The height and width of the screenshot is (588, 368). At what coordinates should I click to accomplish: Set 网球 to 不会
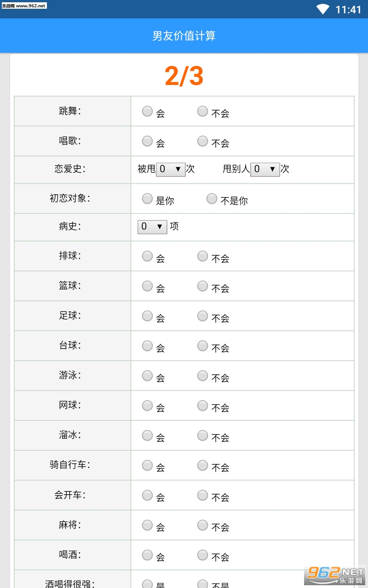(202, 405)
